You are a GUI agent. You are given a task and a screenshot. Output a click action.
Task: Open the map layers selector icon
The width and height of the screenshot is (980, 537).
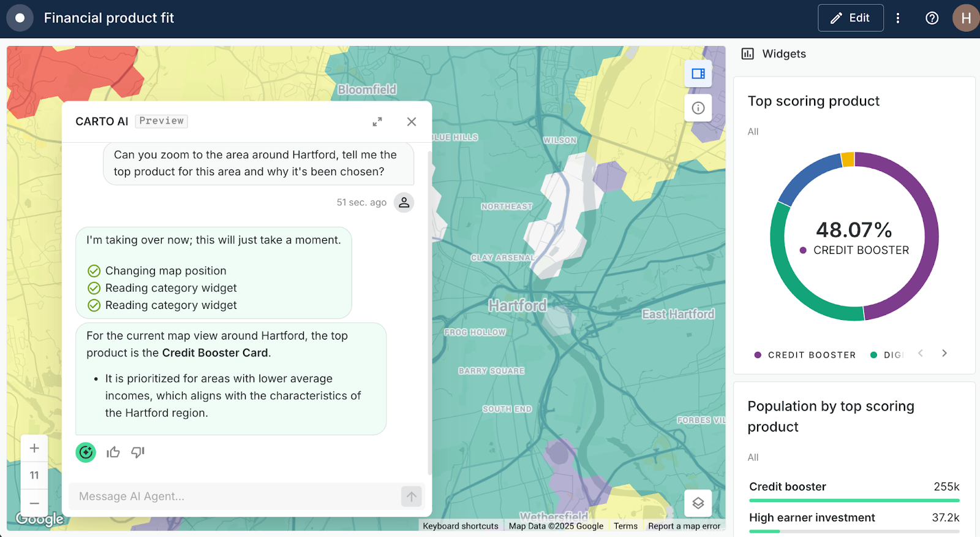(698, 503)
